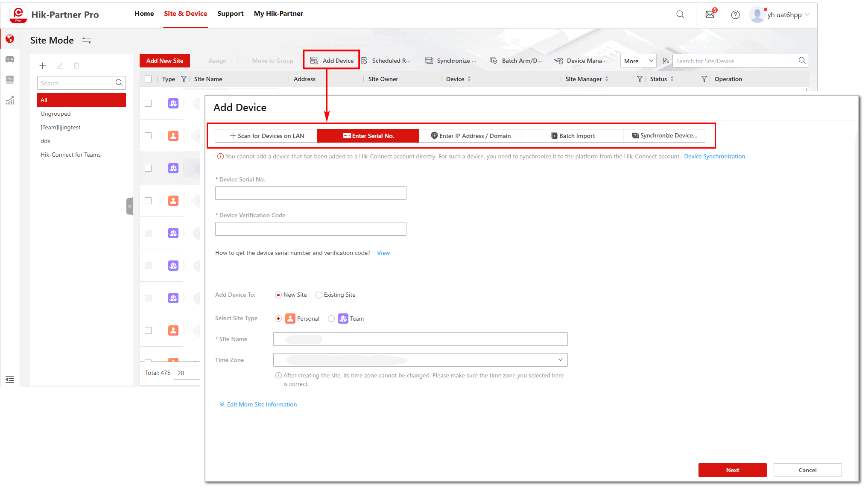868x491 pixels.
Task: Click the Add Device toolbar button
Action: [332, 61]
